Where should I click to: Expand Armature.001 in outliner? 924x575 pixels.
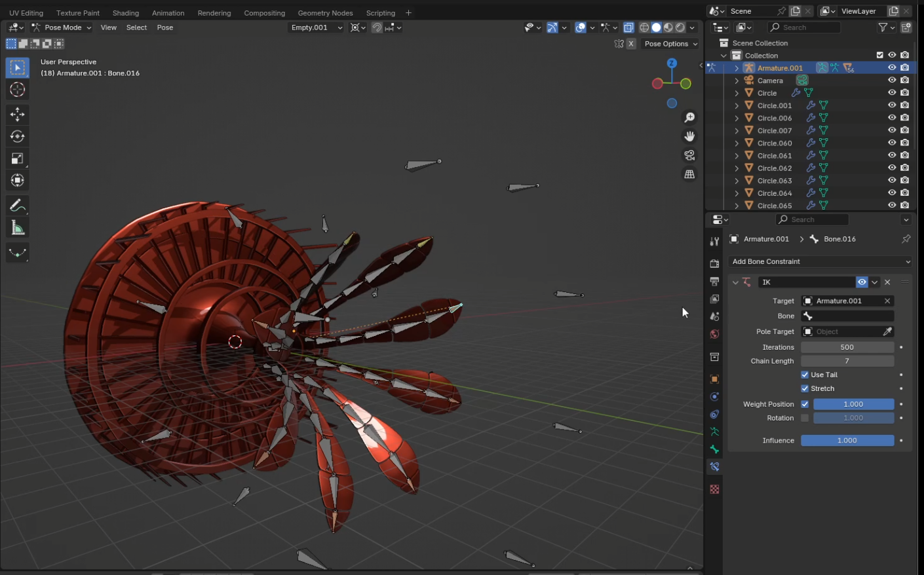pos(737,68)
